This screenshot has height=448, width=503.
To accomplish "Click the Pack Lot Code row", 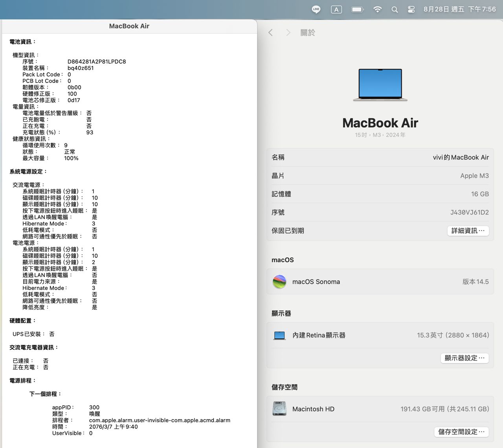I will tap(47, 75).
